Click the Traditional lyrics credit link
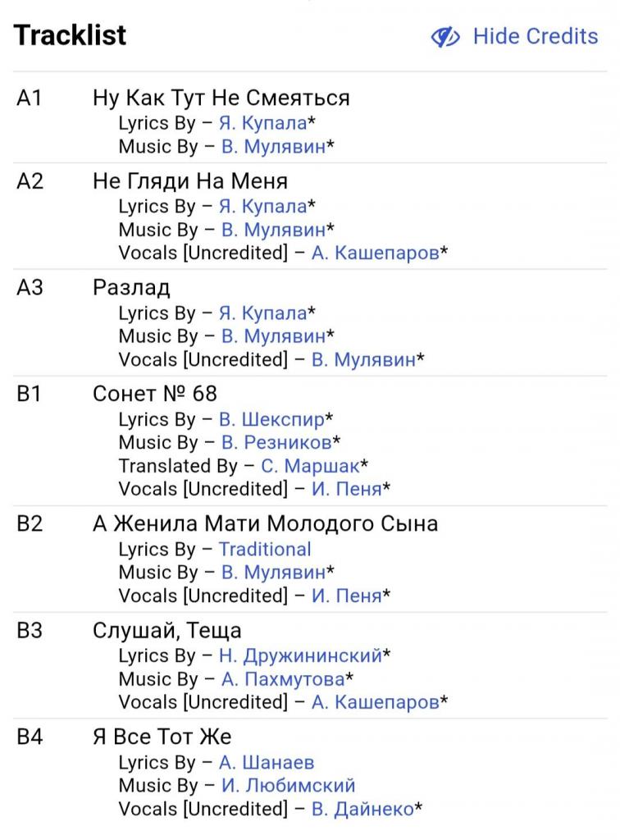This screenshot has width=620, height=840. tap(265, 549)
